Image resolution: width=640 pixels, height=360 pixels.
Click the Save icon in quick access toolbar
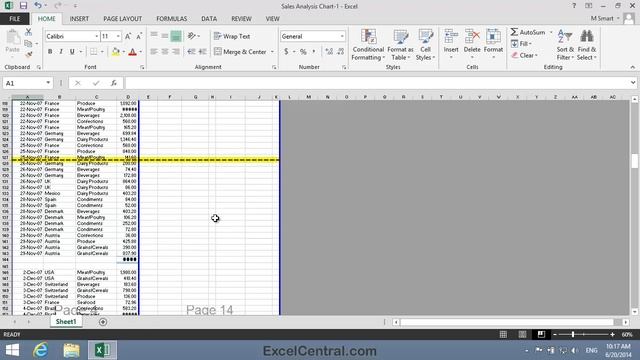click(x=23, y=6)
